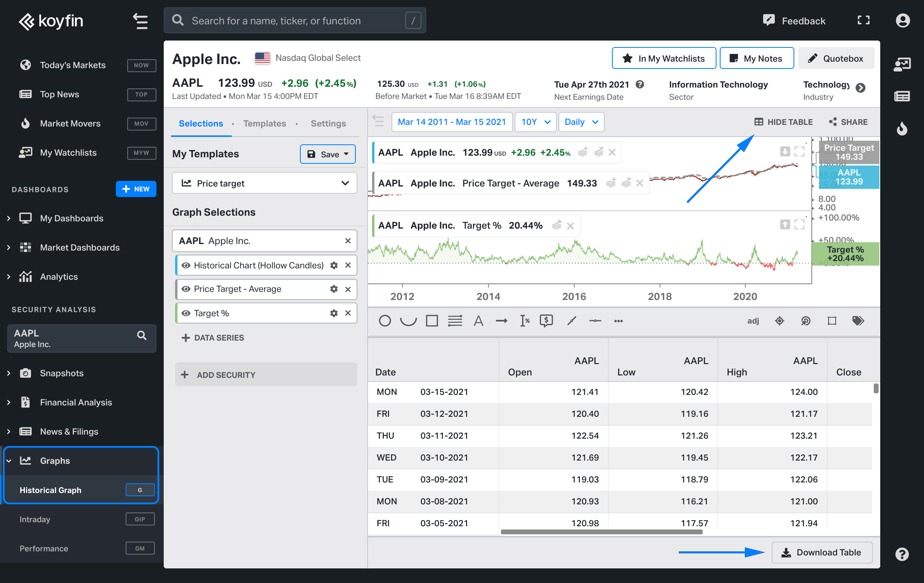
Task: Select the arc drawing tool
Action: [408, 321]
